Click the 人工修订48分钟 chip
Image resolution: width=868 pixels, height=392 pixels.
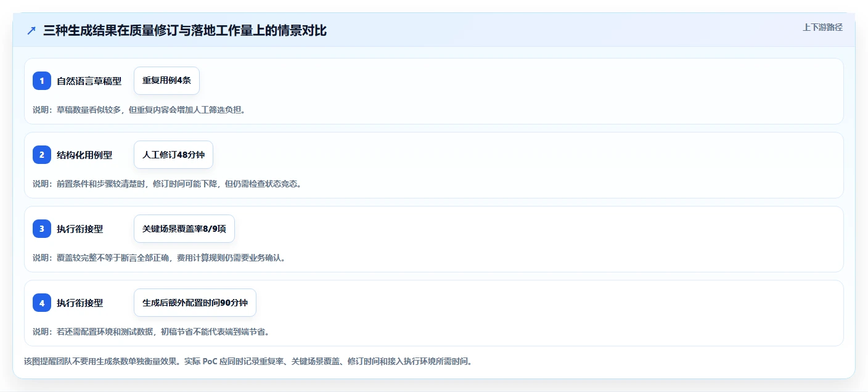173,155
